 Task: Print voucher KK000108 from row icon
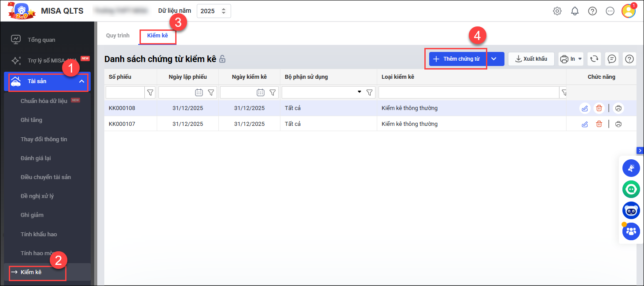(618, 108)
